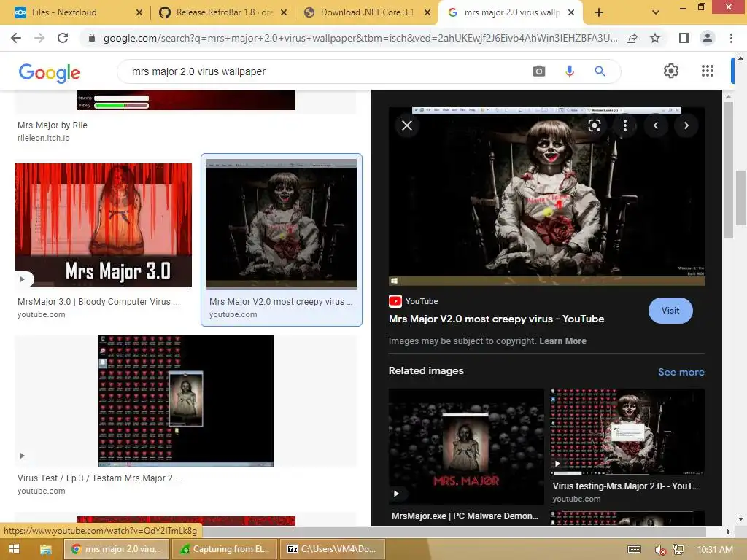
Task: Switch to Capturing from Et... taskbar window
Action: tap(225, 549)
